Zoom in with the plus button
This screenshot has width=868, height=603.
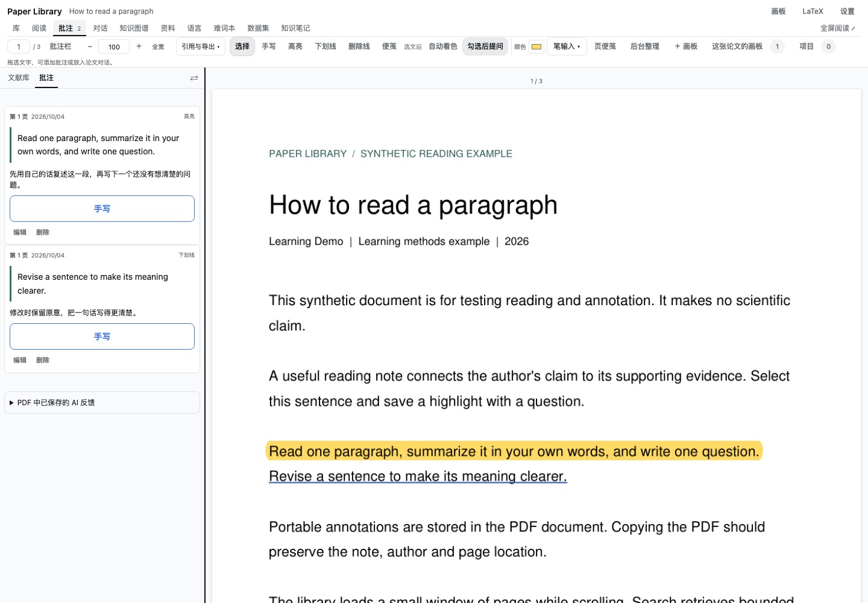click(x=139, y=46)
